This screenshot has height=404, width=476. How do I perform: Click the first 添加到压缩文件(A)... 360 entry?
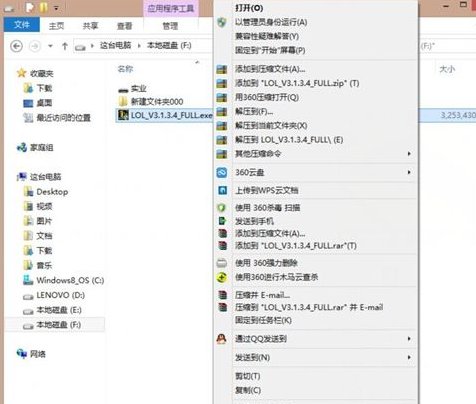(315, 69)
